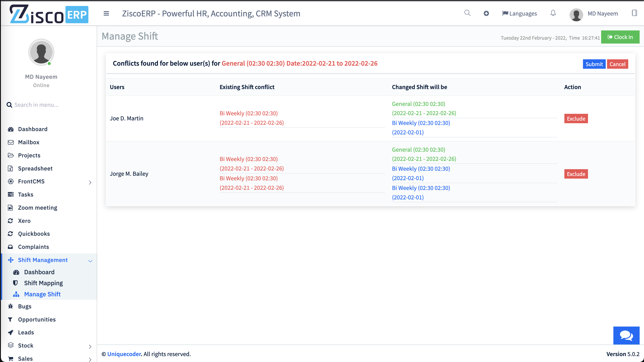Focus the Search in menu field
The image size is (644, 362).
(x=50, y=105)
